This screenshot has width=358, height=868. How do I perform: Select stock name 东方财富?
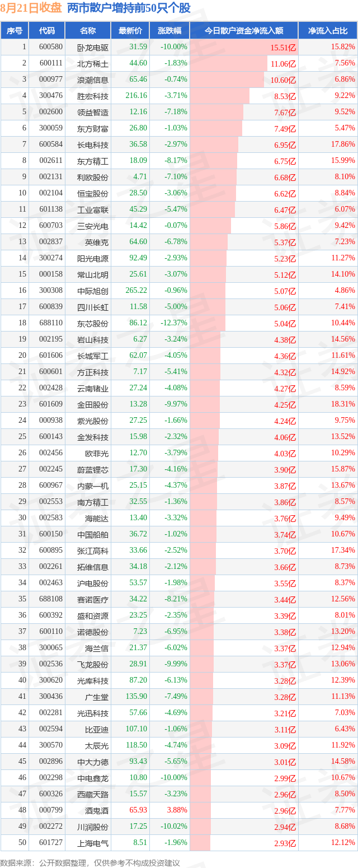click(93, 128)
